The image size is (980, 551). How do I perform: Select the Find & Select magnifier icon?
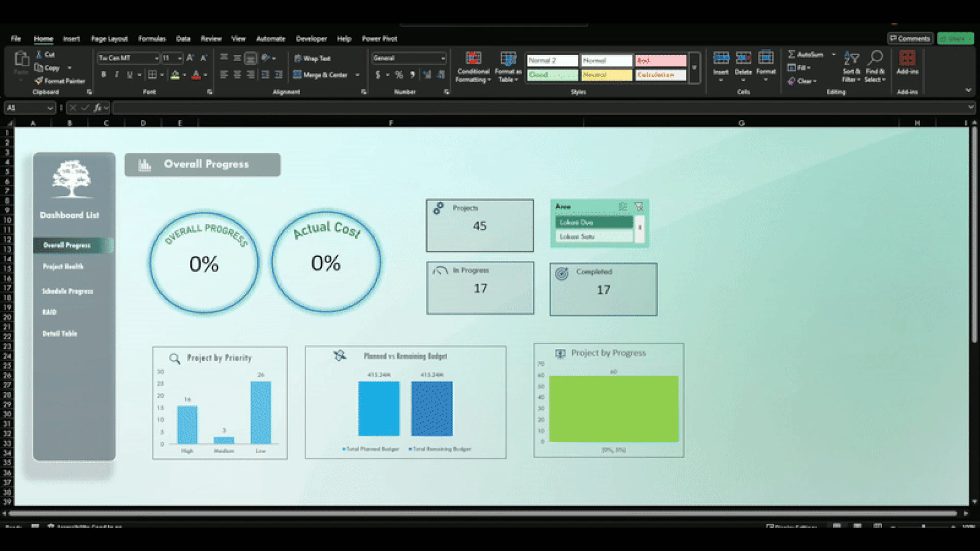(x=876, y=58)
